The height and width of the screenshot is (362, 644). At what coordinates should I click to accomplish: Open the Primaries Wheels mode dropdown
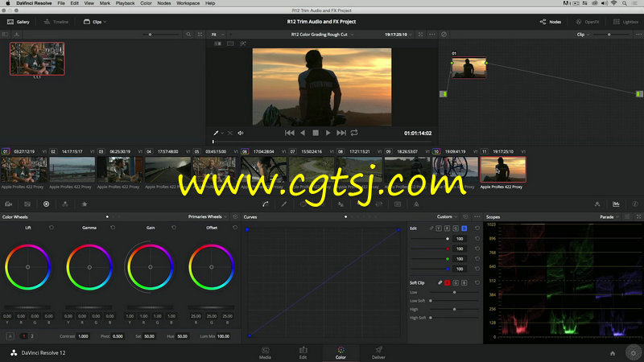coord(207,216)
